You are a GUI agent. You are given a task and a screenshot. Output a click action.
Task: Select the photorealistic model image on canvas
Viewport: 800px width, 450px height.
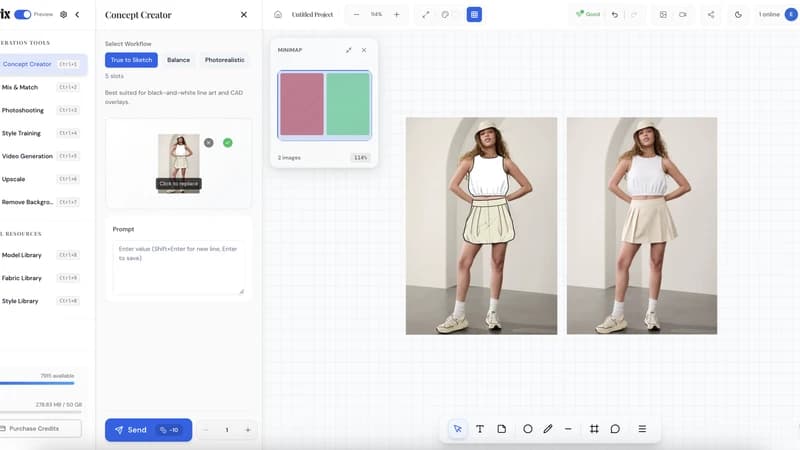pos(642,226)
